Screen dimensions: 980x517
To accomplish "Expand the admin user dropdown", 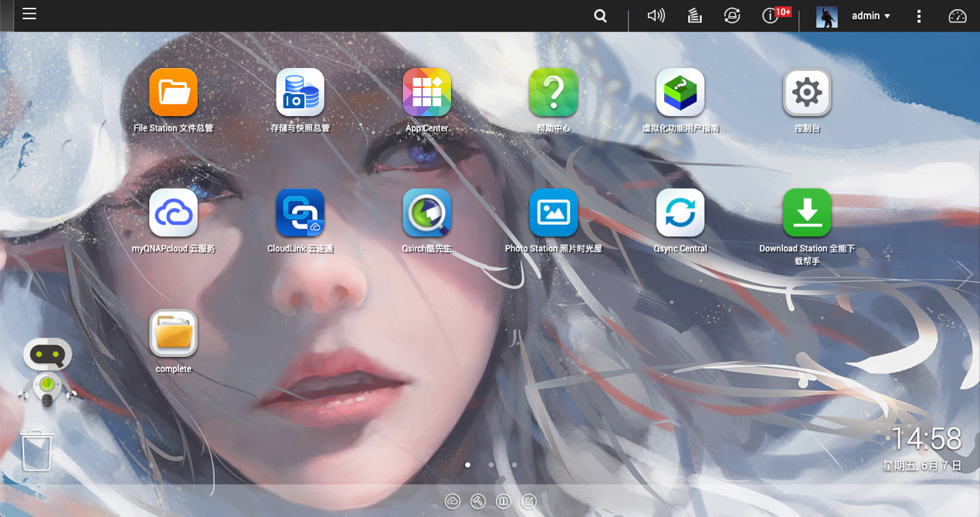I will pyautogui.click(x=871, y=16).
